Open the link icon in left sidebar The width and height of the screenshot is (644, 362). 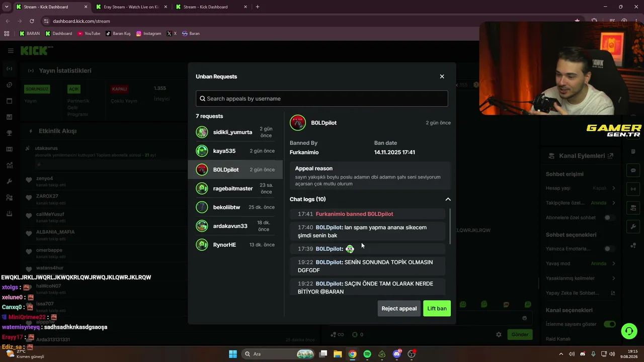[x=9, y=85]
